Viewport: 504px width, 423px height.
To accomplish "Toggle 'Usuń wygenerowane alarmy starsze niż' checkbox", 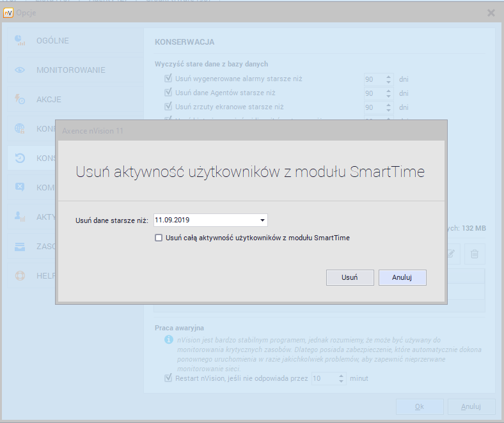I will click(168, 79).
